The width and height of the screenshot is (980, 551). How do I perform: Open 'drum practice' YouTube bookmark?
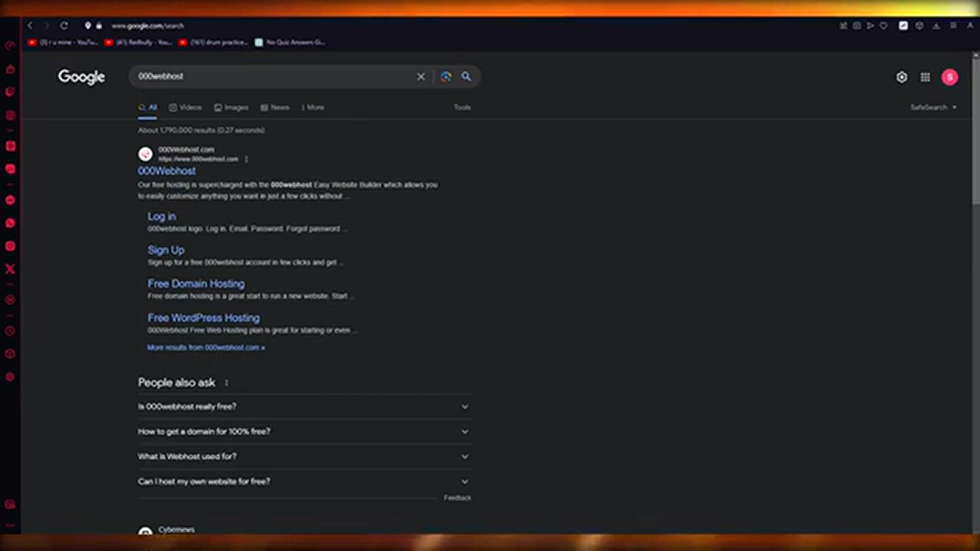(x=213, y=42)
